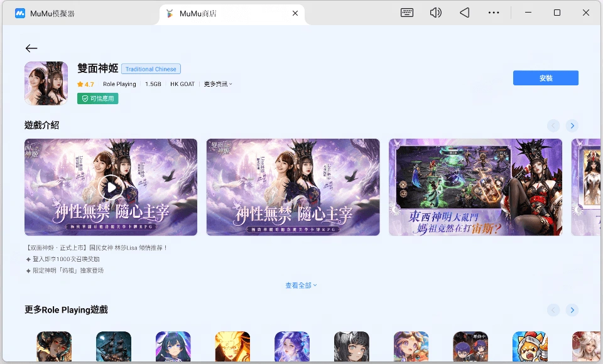
Task: Show next screenshots in 遊戲介紹
Action: click(572, 126)
